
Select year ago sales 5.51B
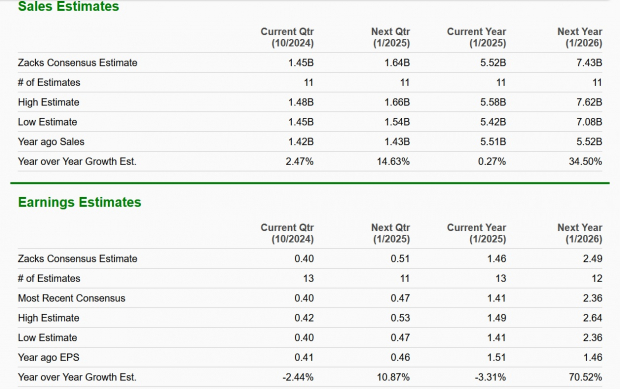tap(493, 142)
